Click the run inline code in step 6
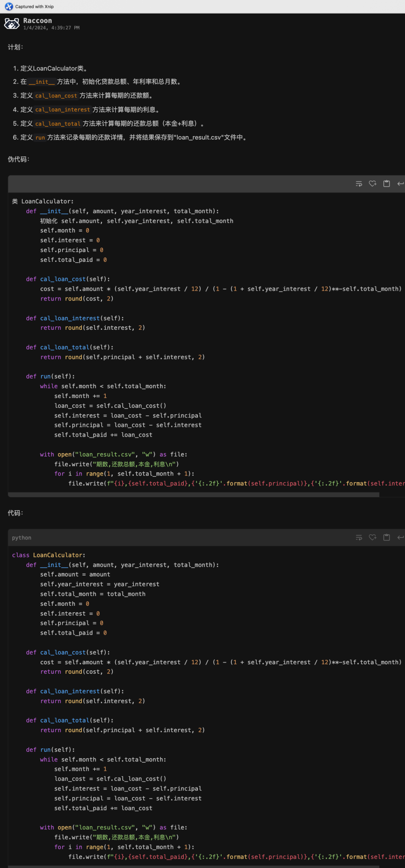Screen dimensions: 405x868 point(40,138)
